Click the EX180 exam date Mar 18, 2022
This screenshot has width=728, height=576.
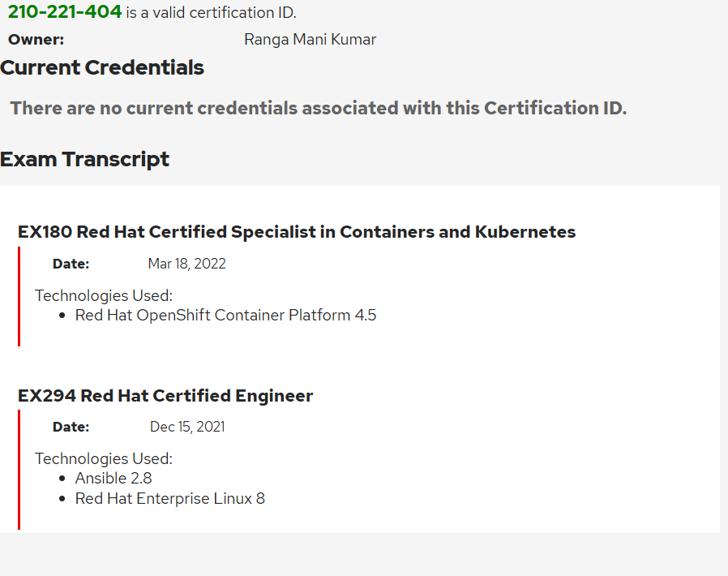click(186, 264)
